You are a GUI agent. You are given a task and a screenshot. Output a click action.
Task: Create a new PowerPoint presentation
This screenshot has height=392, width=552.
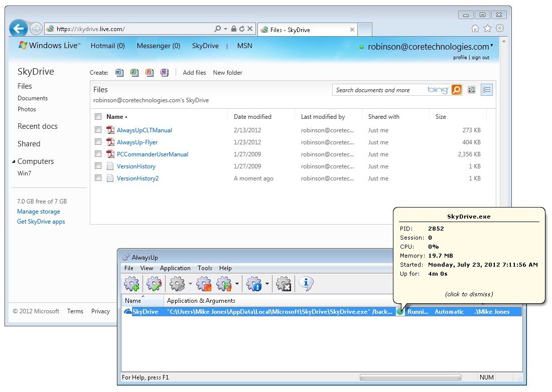tap(150, 72)
